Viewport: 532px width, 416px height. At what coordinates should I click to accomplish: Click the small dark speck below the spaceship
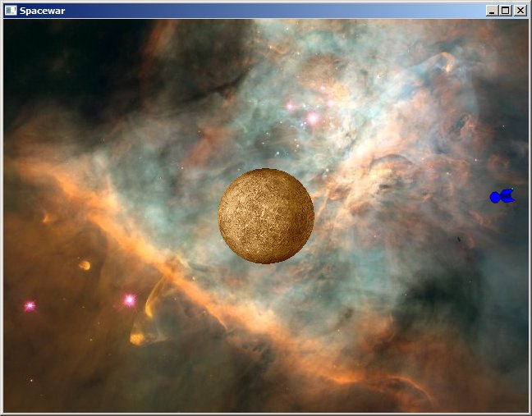coord(459,240)
